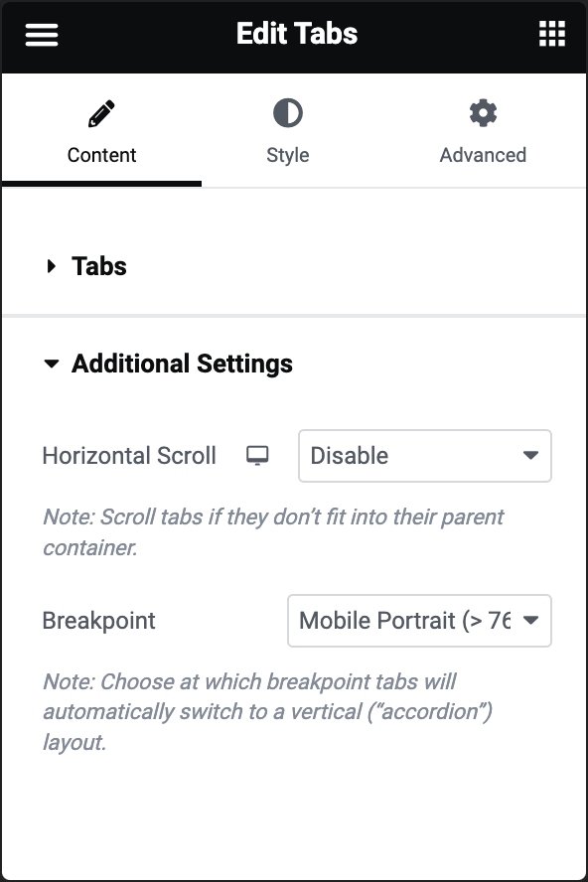Click the caret in the Disable dropdown

pyautogui.click(x=530, y=455)
